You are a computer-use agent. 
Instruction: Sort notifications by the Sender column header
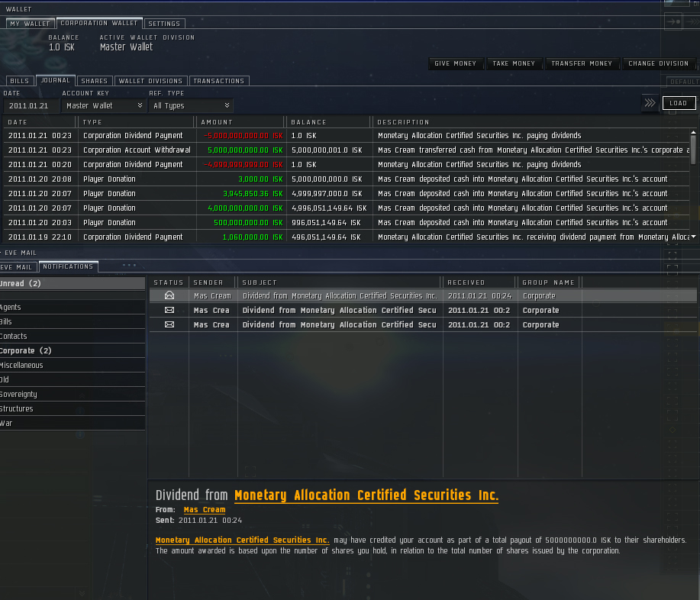pyautogui.click(x=213, y=282)
